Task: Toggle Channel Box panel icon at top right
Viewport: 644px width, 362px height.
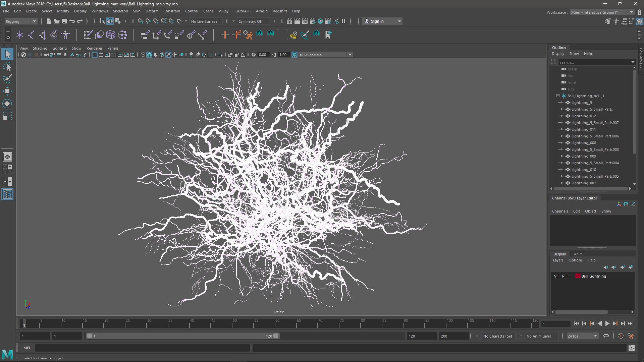Action: (x=639, y=21)
